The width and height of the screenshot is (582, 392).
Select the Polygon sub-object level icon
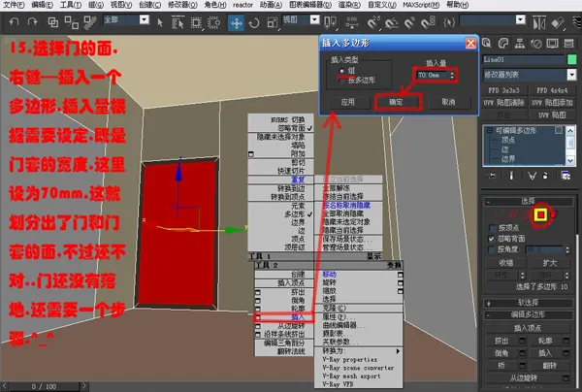click(x=541, y=214)
